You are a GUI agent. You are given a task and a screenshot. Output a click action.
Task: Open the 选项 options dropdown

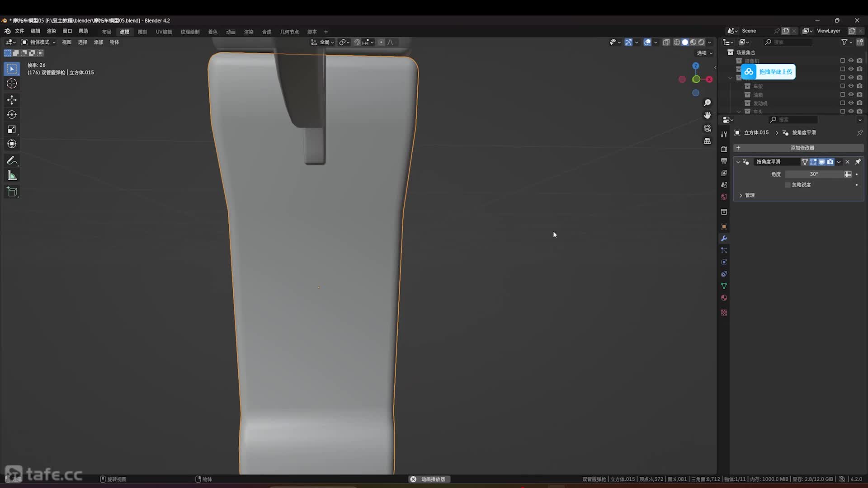pos(704,53)
